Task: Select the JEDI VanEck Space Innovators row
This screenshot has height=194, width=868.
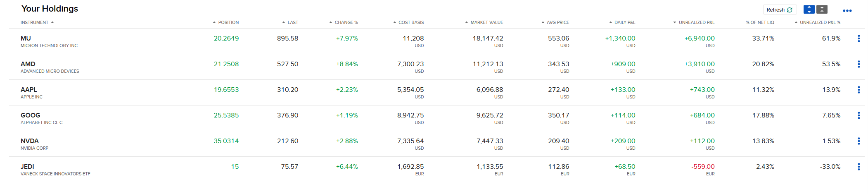Action: (x=436, y=170)
